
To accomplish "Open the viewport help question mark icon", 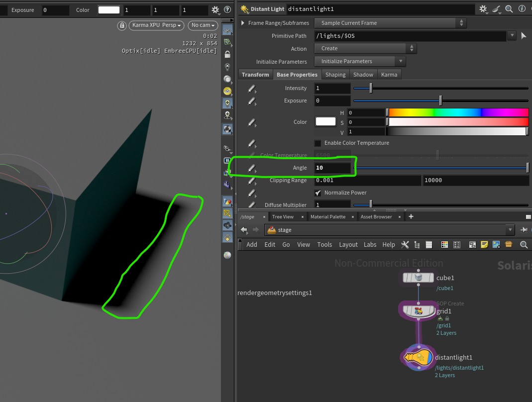I will 227,9.
